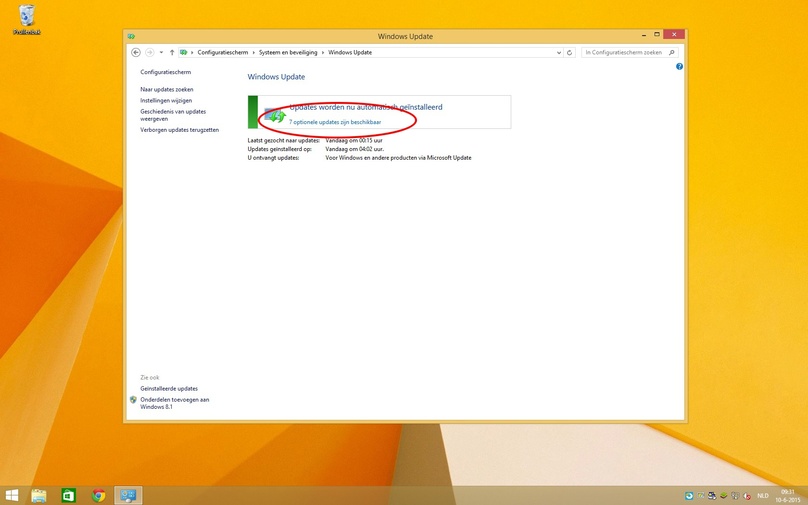The image size is (808, 505).
Task: Open Configuratiescherm home in sidebar
Action: coord(165,72)
